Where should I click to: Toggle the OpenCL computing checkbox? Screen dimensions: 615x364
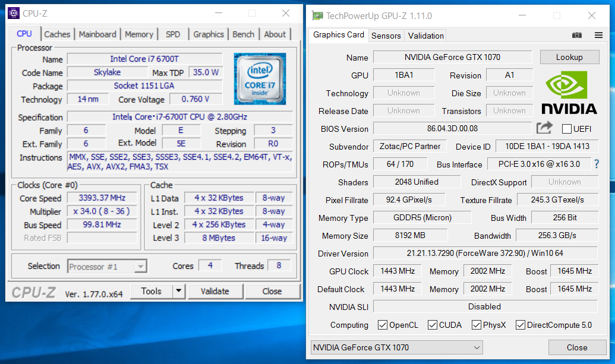click(383, 325)
